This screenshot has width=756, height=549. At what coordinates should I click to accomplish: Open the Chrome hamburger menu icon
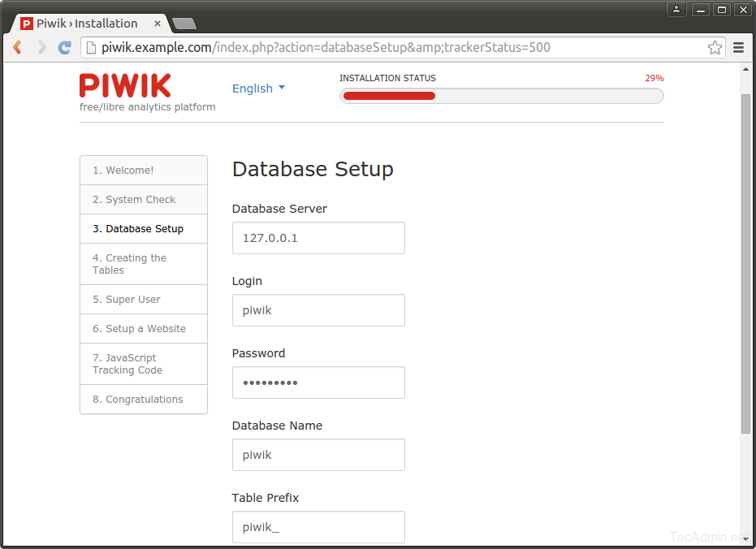738,48
